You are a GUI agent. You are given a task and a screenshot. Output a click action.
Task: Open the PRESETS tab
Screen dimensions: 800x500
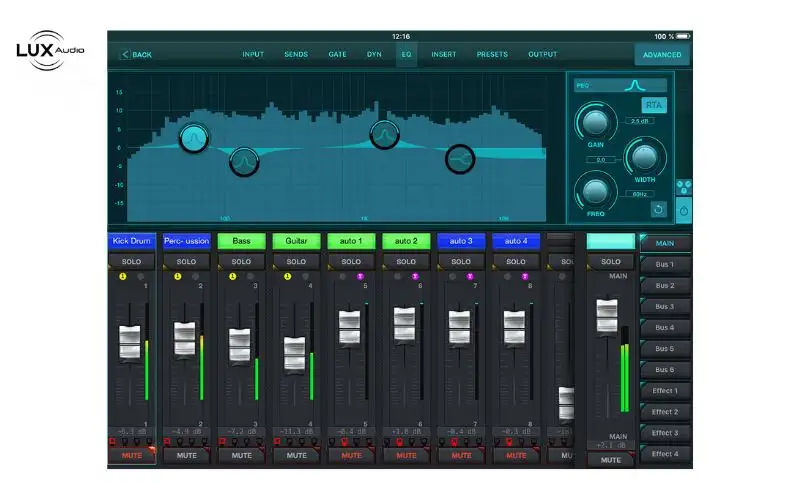click(x=492, y=54)
